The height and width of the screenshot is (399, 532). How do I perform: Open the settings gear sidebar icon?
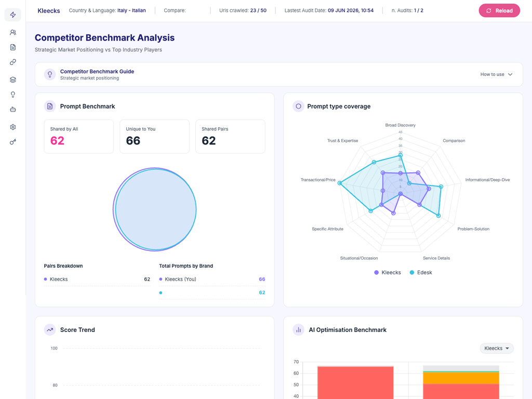(13, 127)
